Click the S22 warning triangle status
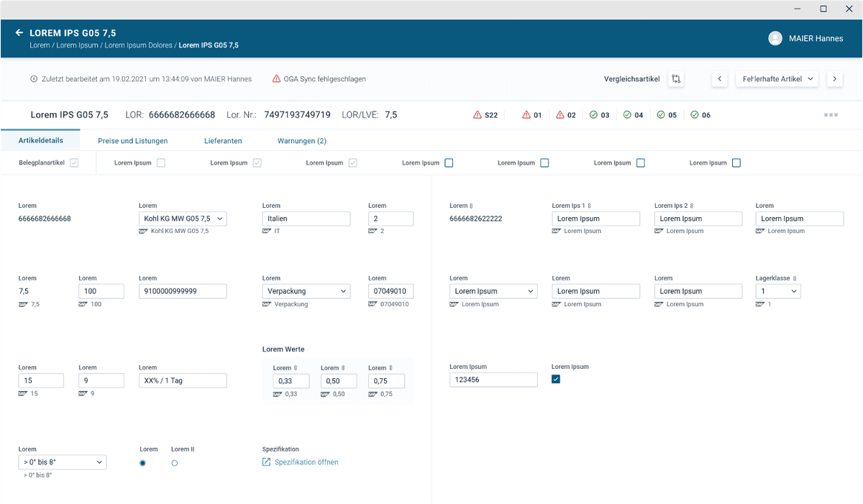 coord(478,115)
